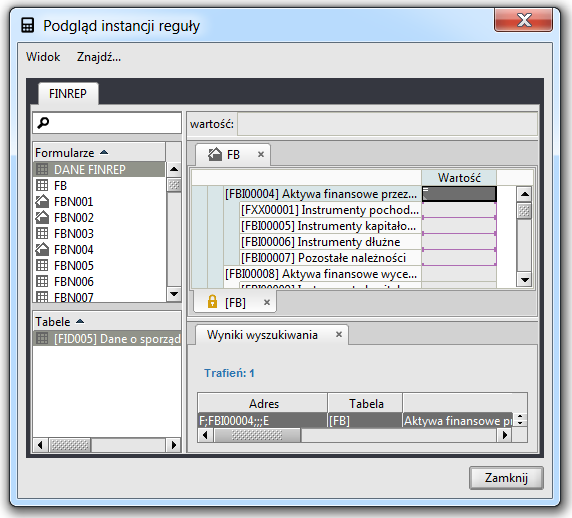Screen dimensions: 572x518
Task: Close the Wyniki wyszukiwania tab
Action: point(339,335)
